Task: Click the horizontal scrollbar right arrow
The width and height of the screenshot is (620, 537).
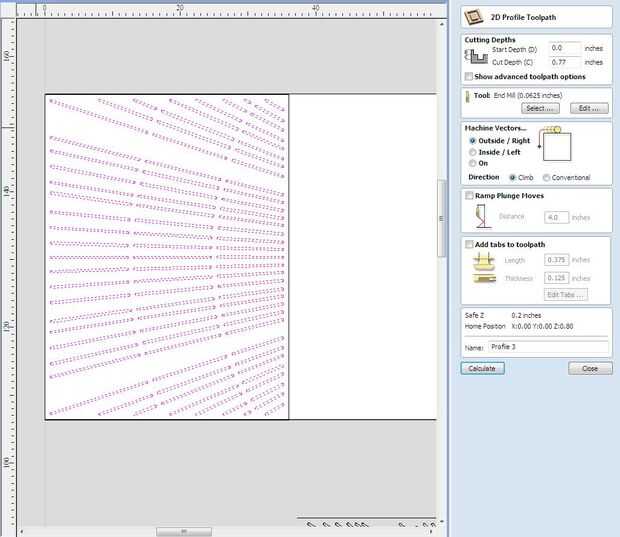Action: pos(431,531)
